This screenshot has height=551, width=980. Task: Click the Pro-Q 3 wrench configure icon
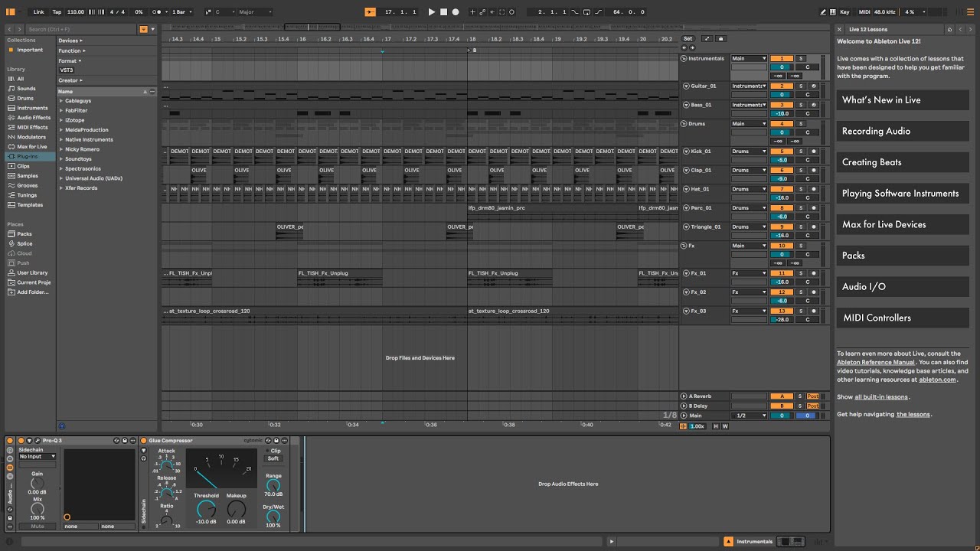(x=37, y=441)
